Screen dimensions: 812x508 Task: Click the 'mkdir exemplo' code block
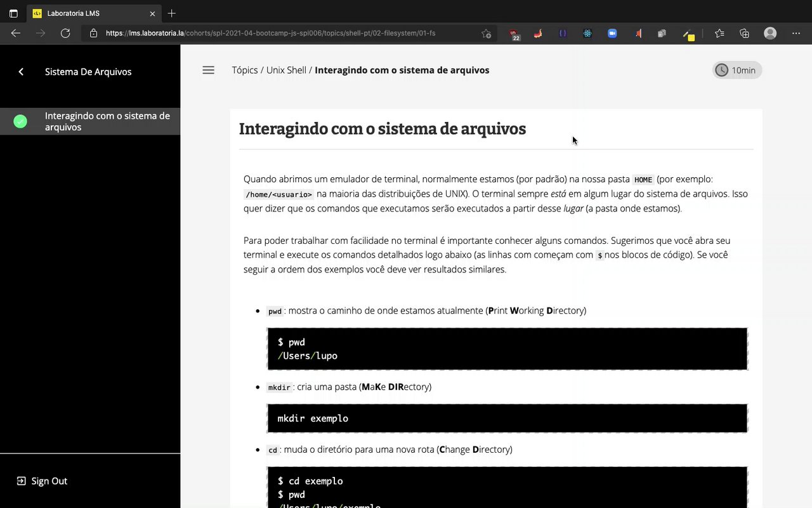click(507, 418)
